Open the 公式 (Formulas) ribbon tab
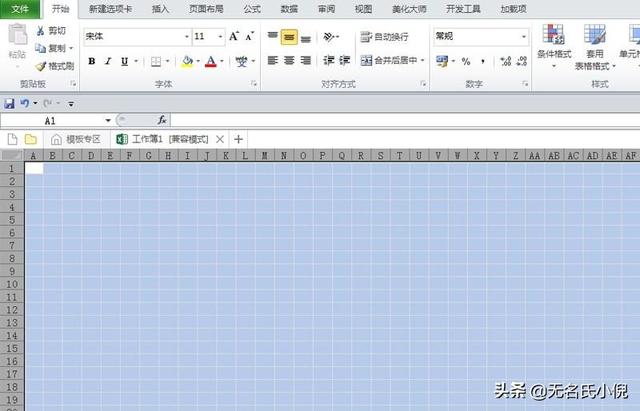Image resolution: width=640 pixels, height=411 pixels. pos(252,8)
